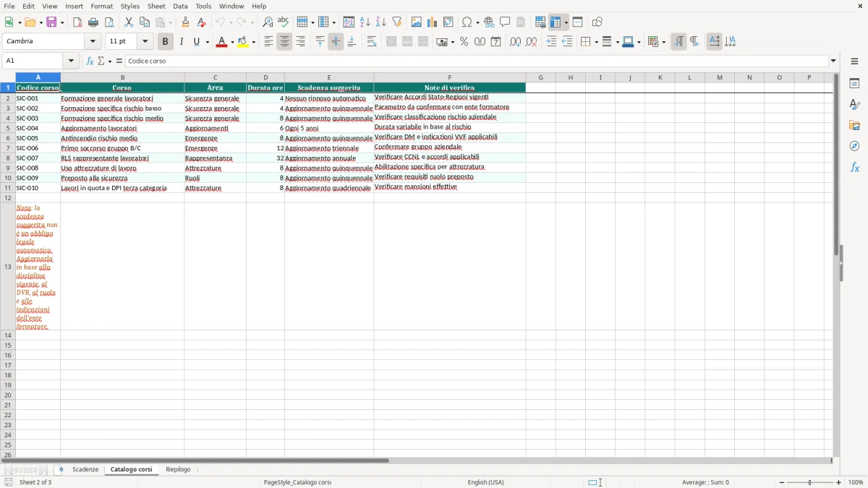Click the Insert Image icon
The image size is (868, 488).
point(417,22)
